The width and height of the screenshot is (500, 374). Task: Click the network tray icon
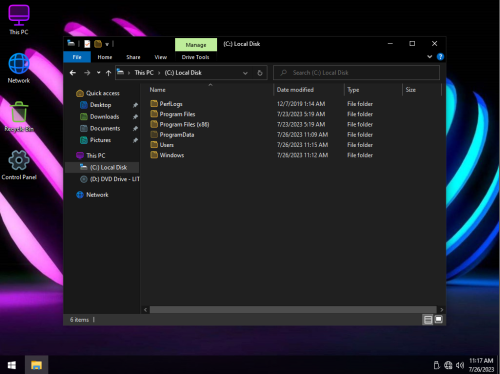(448, 365)
